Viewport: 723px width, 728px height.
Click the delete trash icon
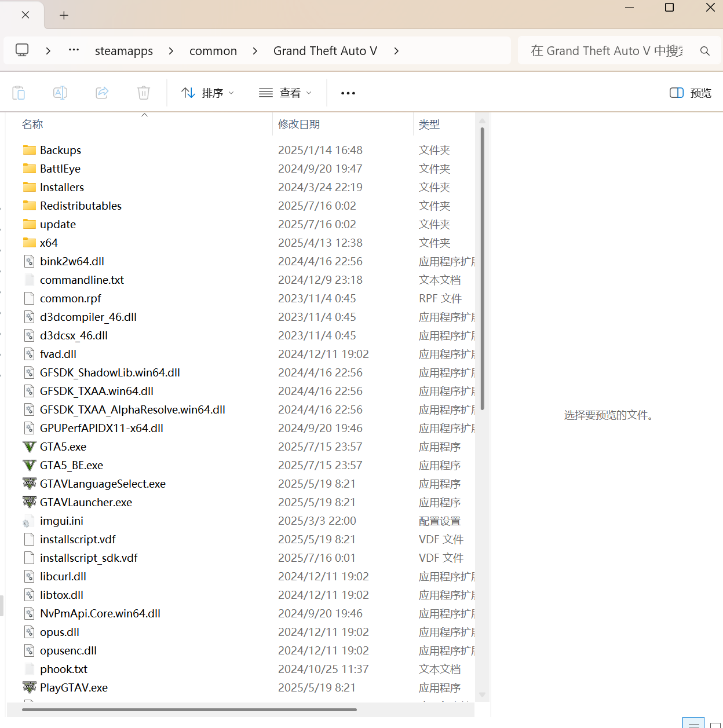point(144,93)
